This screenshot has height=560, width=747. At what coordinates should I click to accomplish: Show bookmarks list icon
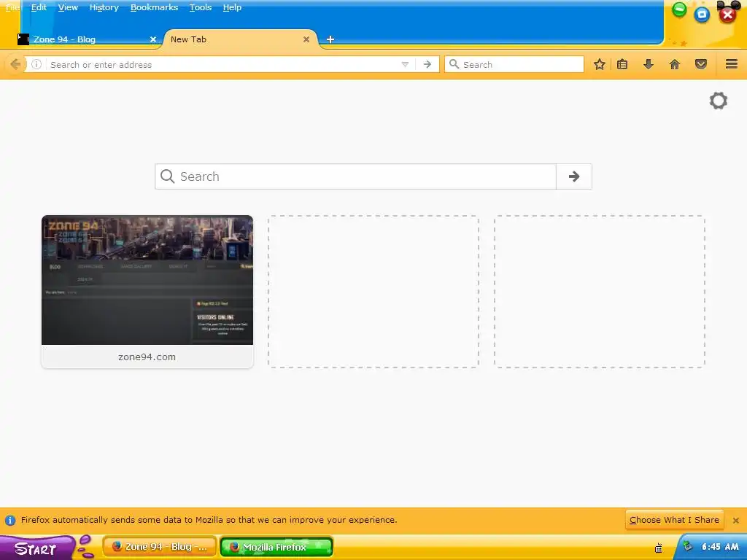[x=622, y=64]
